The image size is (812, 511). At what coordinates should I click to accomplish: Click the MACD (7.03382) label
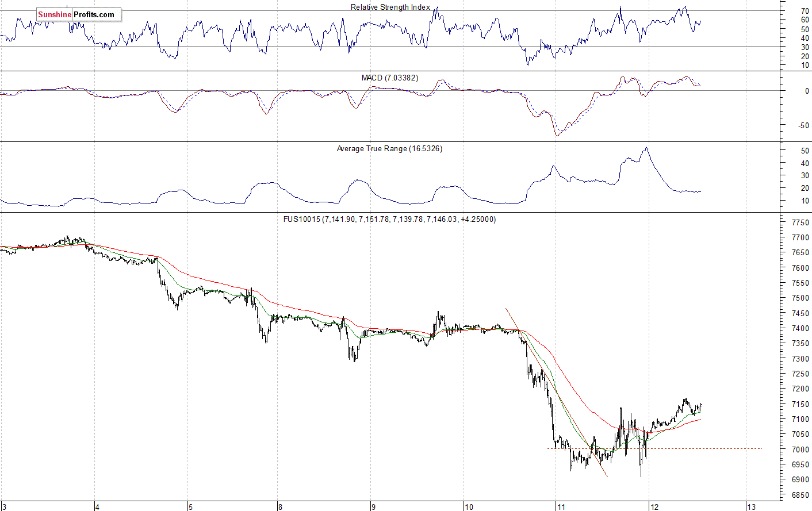(x=390, y=78)
